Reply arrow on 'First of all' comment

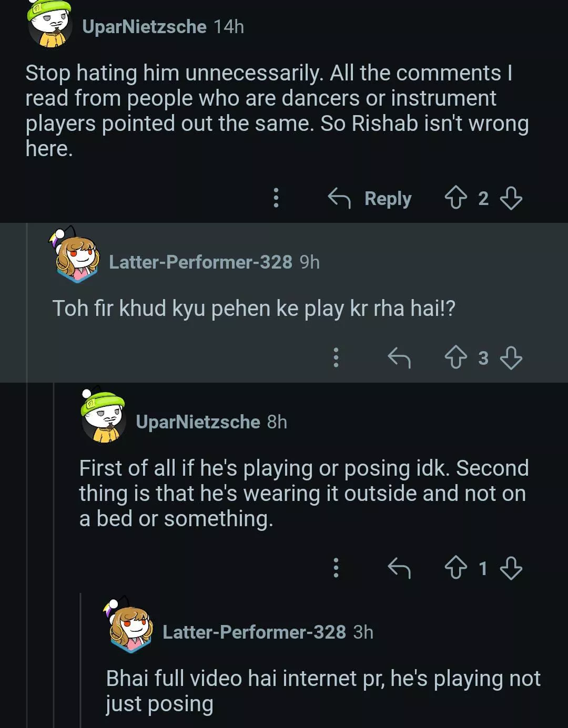point(399,568)
